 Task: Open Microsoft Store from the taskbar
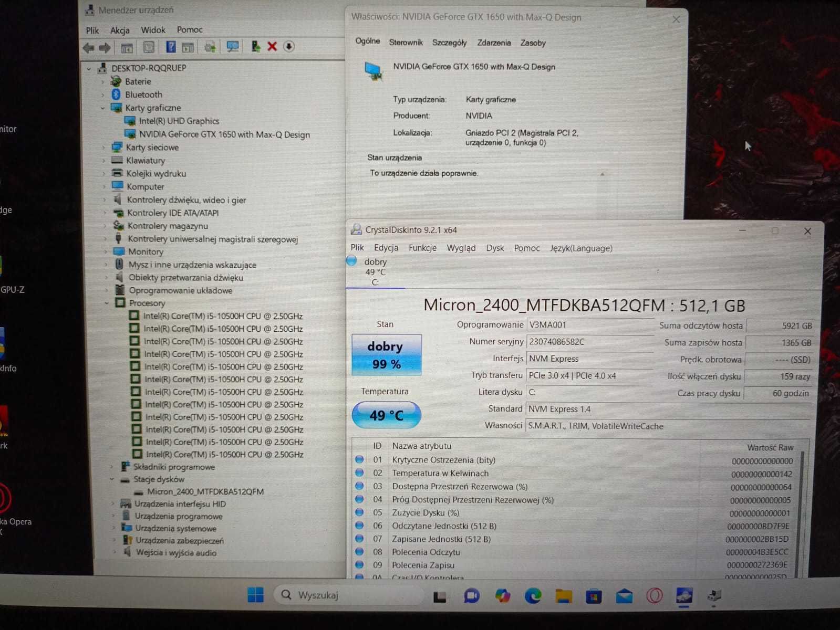pos(594,596)
